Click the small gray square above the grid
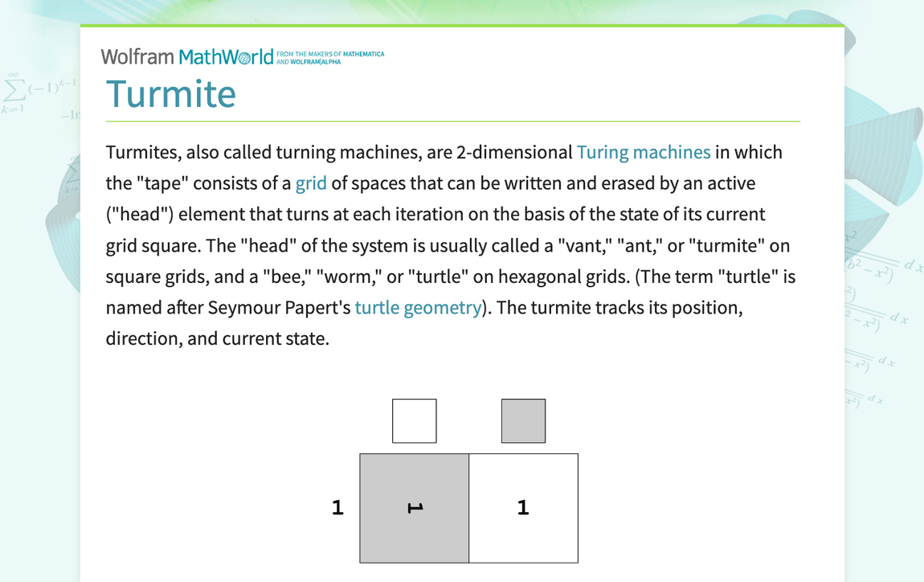The height and width of the screenshot is (582, 924). click(x=523, y=420)
